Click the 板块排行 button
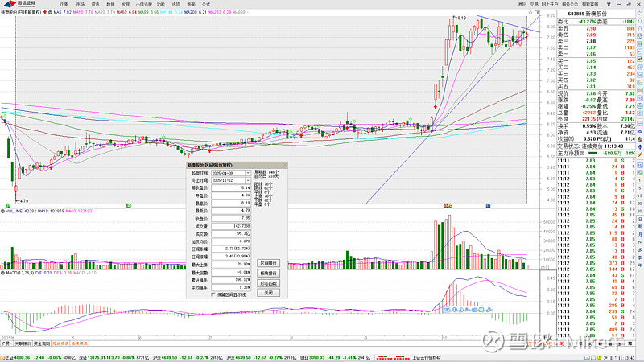This screenshot has width=644, height=362. (x=269, y=273)
